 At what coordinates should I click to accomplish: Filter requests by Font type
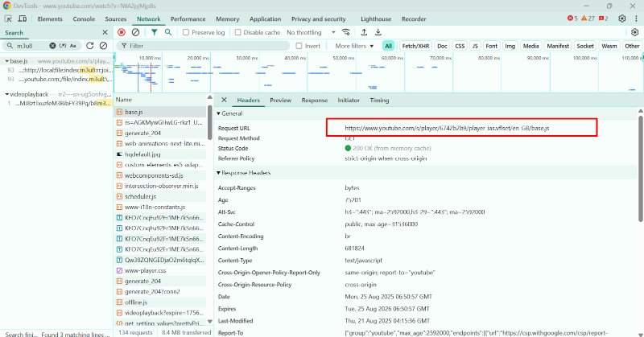coord(492,46)
